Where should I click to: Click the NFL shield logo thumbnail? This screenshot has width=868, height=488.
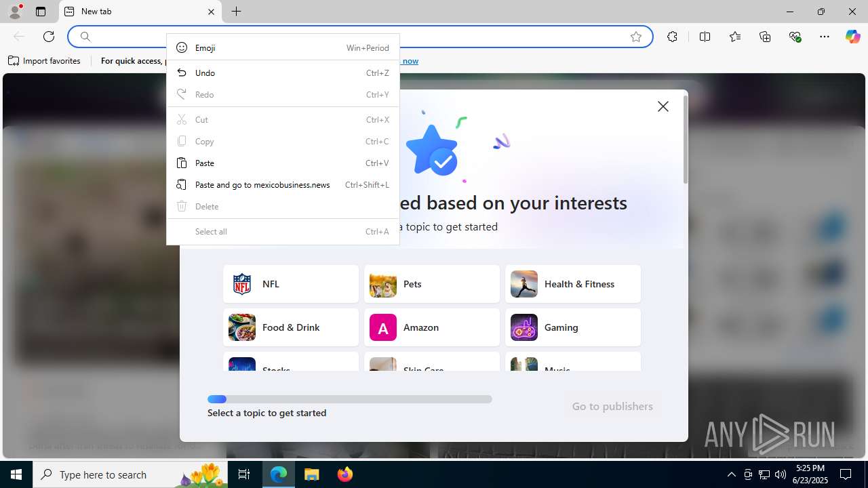(x=242, y=284)
